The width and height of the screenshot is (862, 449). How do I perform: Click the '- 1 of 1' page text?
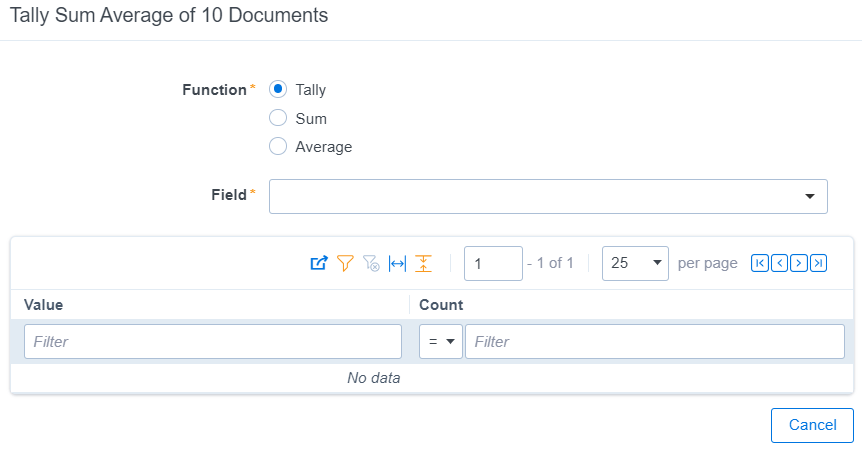(550, 263)
